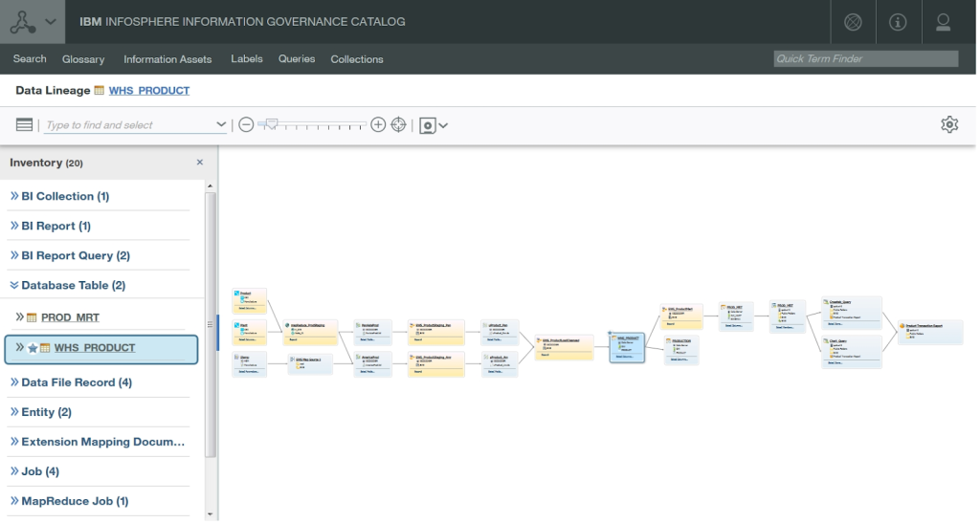980x523 pixels.
Task: Select the AmericaProd node in the graph
Action: (x=372, y=364)
